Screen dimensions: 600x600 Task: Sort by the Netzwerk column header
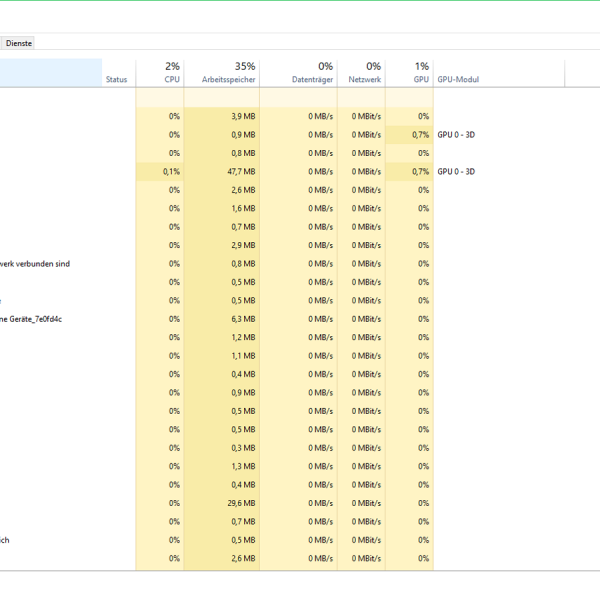click(x=362, y=73)
